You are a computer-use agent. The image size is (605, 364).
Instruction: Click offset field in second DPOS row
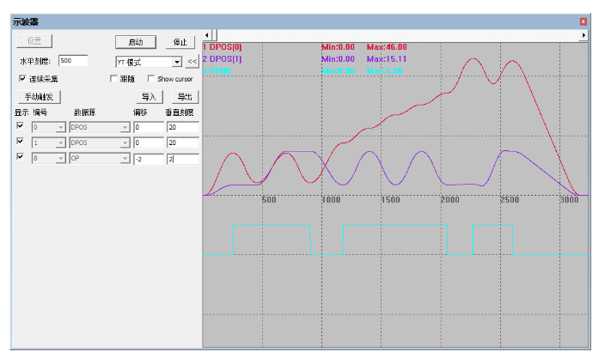(149, 143)
